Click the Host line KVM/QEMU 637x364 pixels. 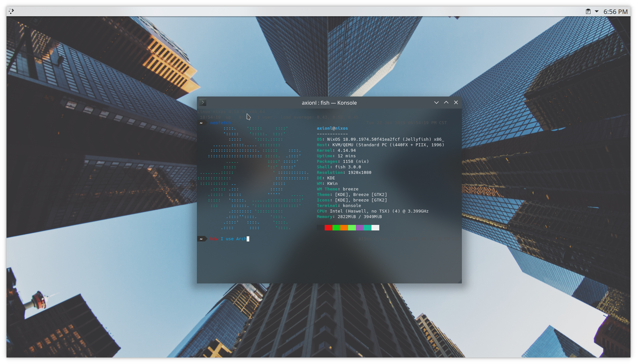pyautogui.click(x=380, y=145)
